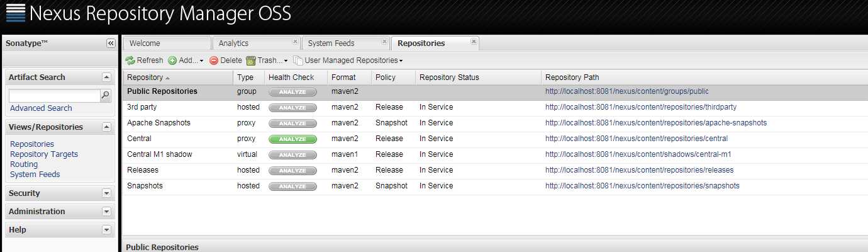The image size is (868, 252).
Task: Expand the Security section
Action: 106,193
